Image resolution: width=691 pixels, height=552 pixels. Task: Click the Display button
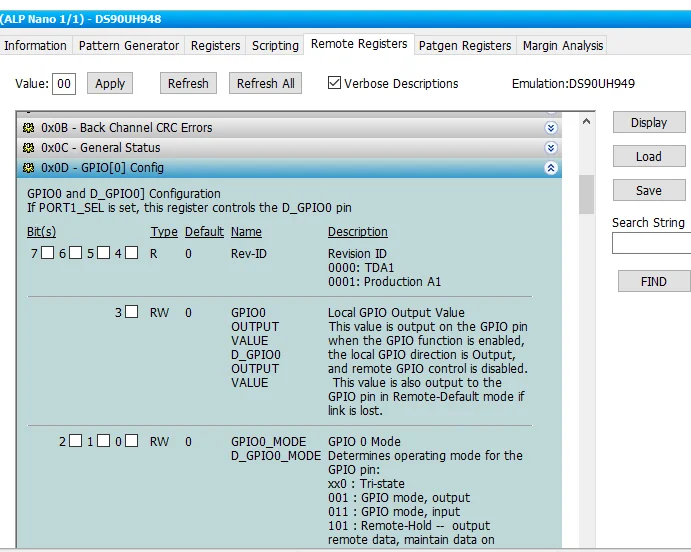(x=649, y=122)
